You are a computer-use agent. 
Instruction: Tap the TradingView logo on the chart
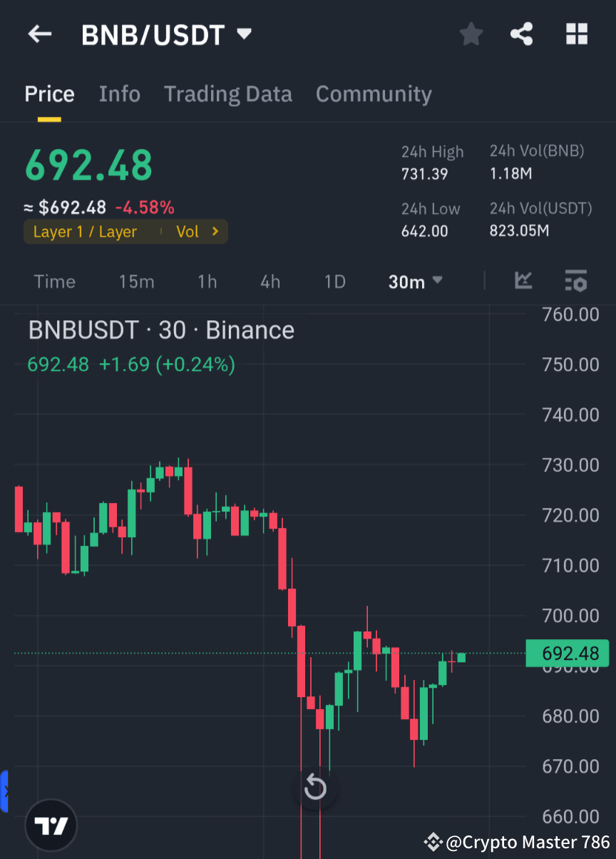tap(50, 825)
